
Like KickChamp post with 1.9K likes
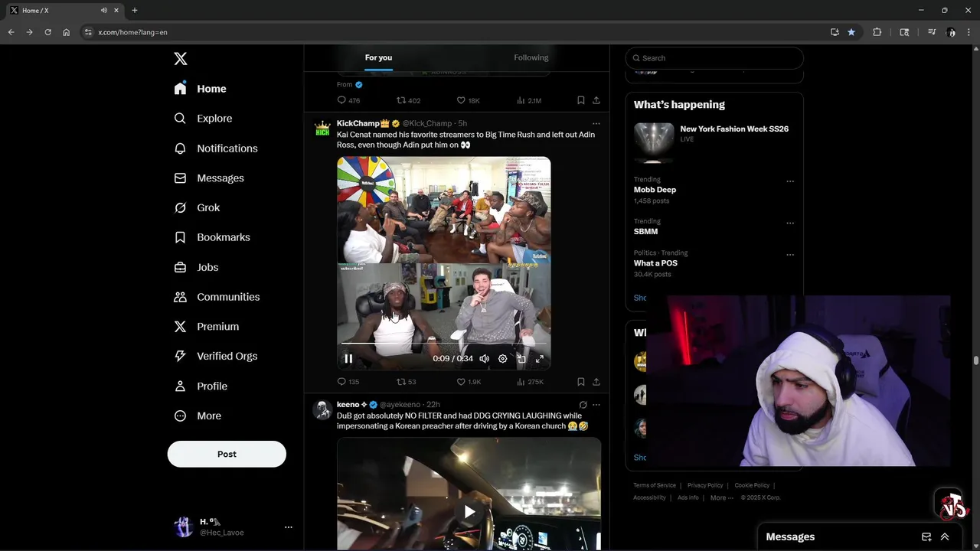(469, 382)
